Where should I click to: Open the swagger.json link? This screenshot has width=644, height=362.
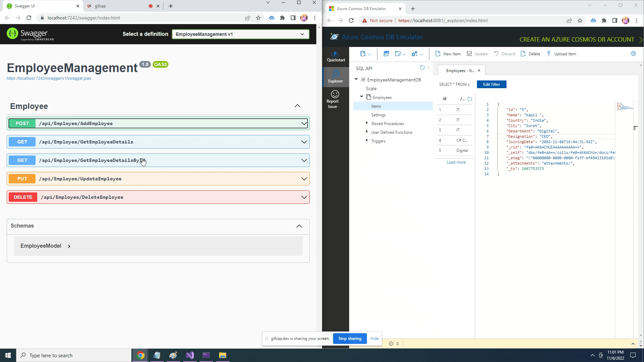click(49, 78)
